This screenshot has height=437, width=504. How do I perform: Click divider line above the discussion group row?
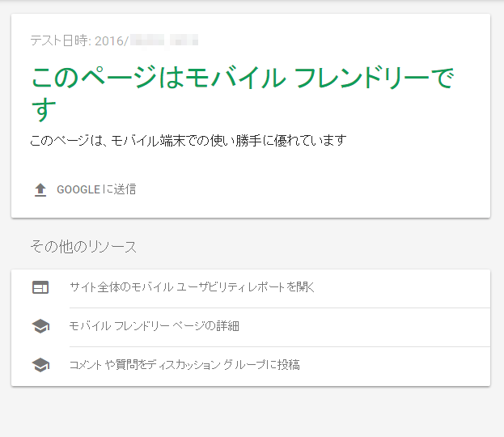(279, 346)
